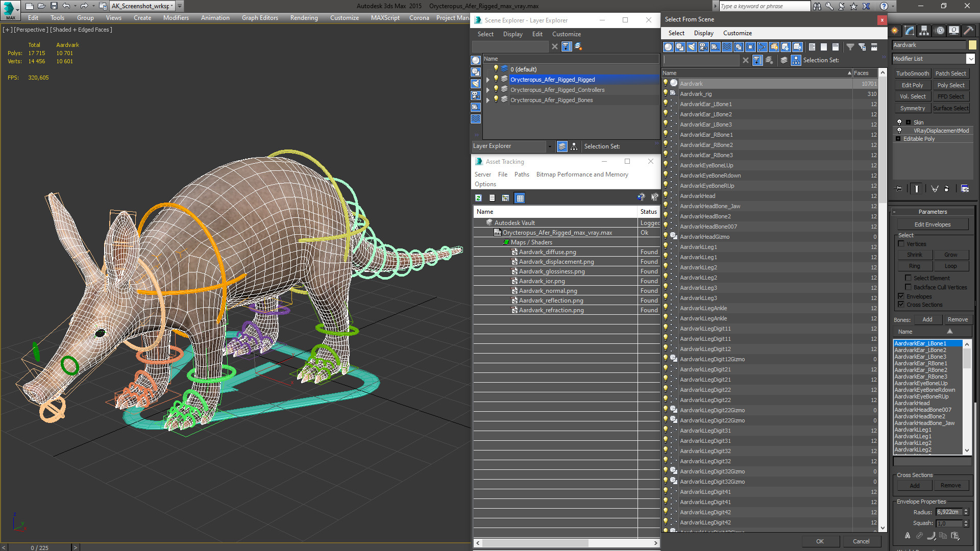Toggle Display Lights filter in Select From Scene
This screenshot has width=980, height=551.
coord(692,47)
